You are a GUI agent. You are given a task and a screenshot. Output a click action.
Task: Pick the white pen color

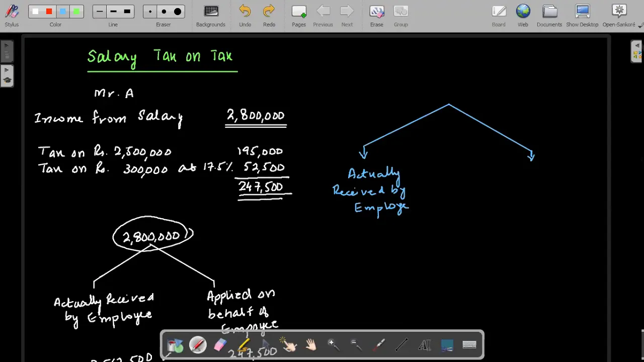click(35, 12)
